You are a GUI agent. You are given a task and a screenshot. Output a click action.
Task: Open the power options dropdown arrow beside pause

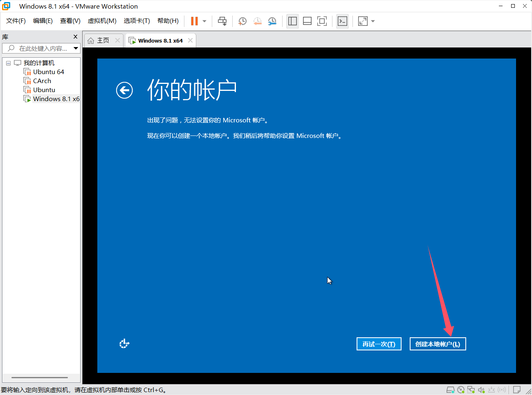click(x=204, y=21)
